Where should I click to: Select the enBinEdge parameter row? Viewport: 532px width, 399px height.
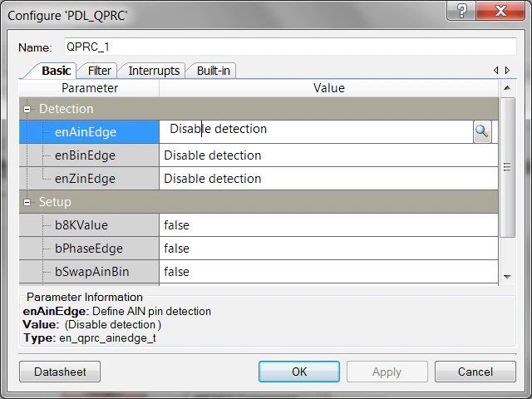click(x=89, y=155)
